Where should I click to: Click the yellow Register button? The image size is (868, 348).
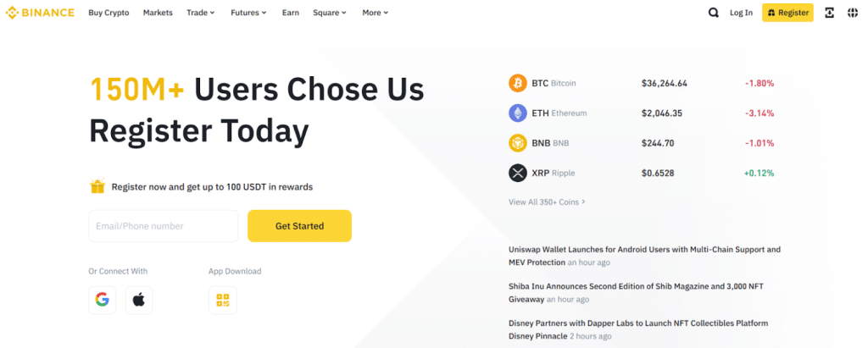787,13
